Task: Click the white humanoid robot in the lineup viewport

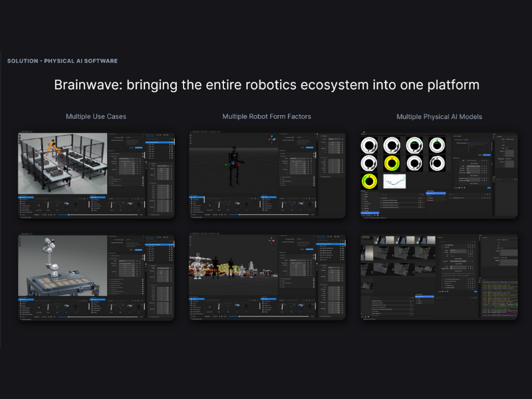Action: 197,266
